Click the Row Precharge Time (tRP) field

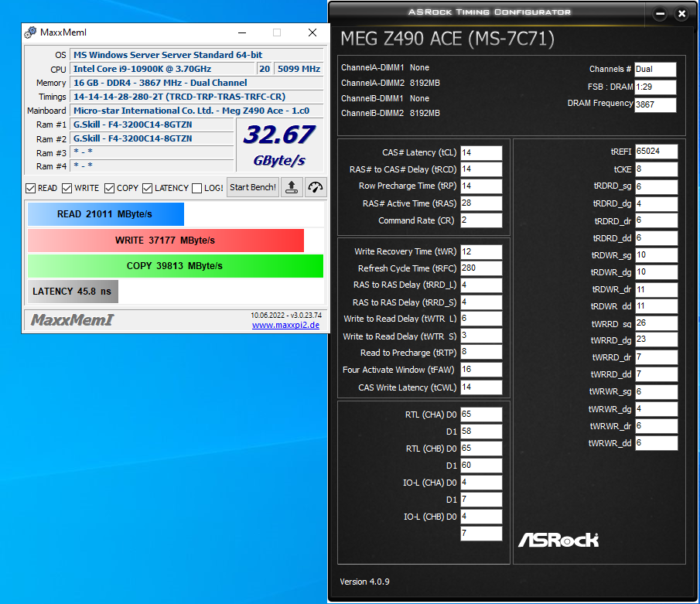[481, 186]
